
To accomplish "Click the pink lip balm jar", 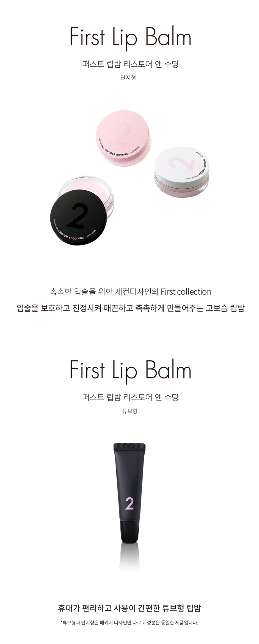I will (123, 139).
